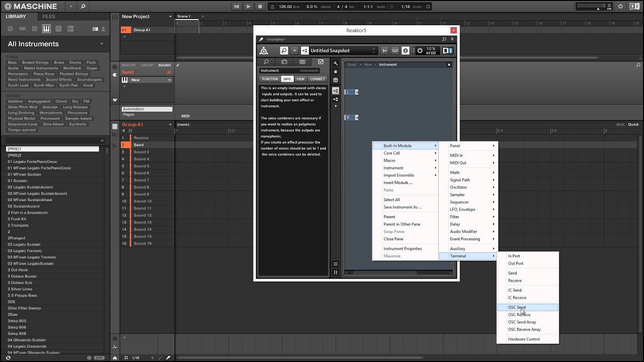Click the Maschine search magnifier in header
The height and width of the screenshot is (362, 644).
tap(83, 7)
